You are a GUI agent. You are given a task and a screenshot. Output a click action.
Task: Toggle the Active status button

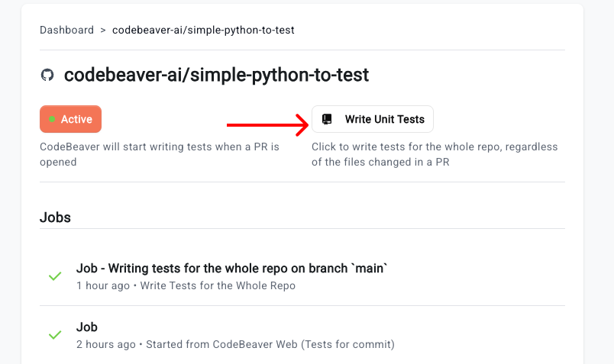[x=70, y=119]
